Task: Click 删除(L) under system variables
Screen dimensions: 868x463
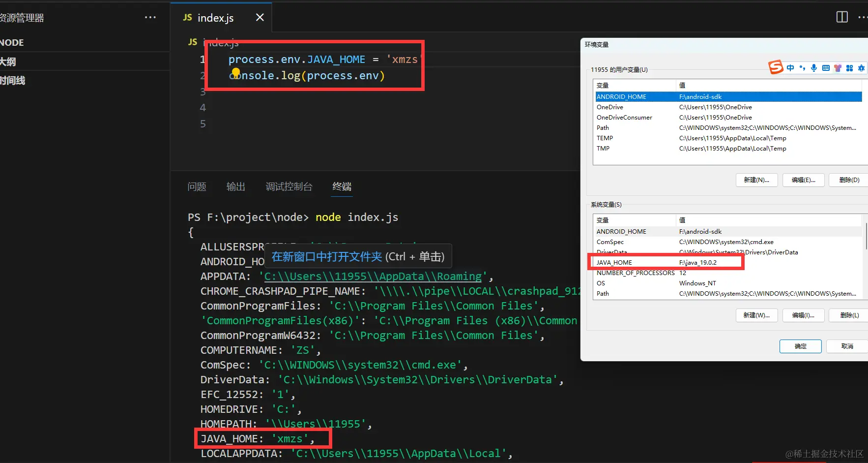Action: 849,315
